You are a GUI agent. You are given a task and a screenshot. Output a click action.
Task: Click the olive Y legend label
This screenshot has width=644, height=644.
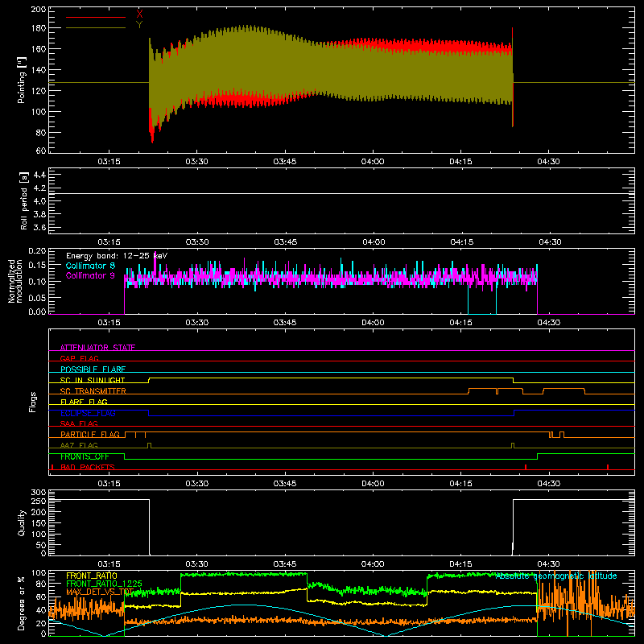[x=139, y=25]
